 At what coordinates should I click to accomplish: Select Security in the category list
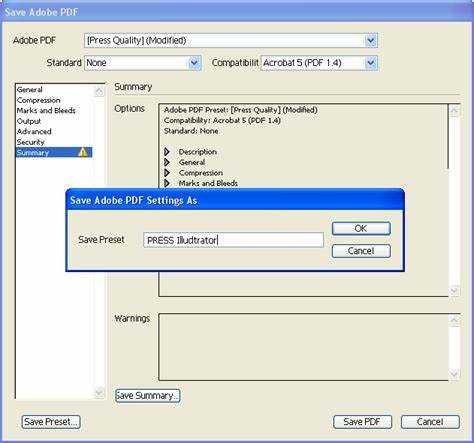[31, 142]
